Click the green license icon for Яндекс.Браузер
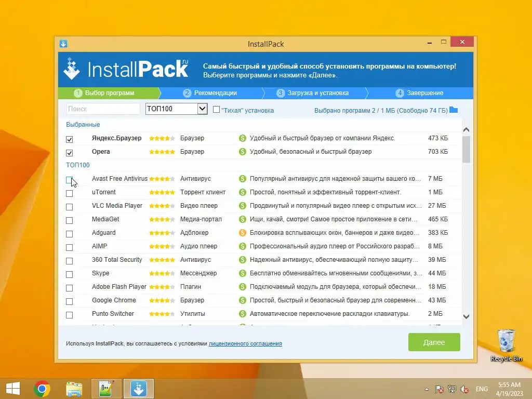This screenshot has width=532, height=399. pyautogui.click(x=242, y=138)
